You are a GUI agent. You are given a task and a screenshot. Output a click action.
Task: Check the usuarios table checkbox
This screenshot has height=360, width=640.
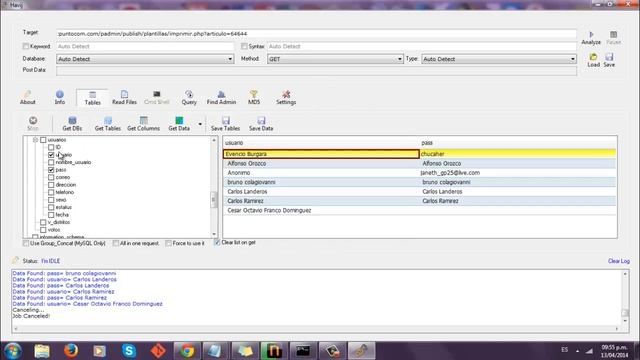[43, 140]
